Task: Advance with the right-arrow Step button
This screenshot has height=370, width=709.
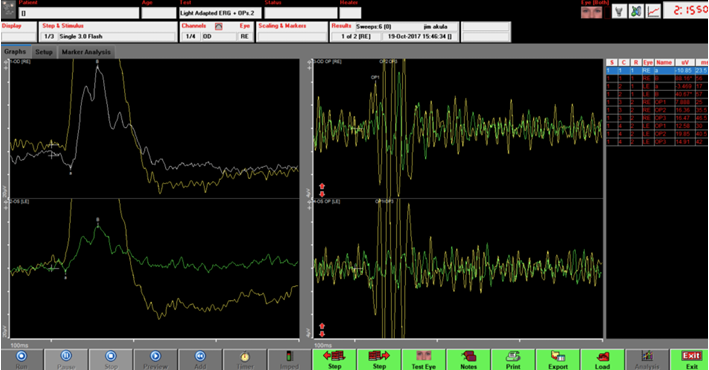Action: coord(379,360)
